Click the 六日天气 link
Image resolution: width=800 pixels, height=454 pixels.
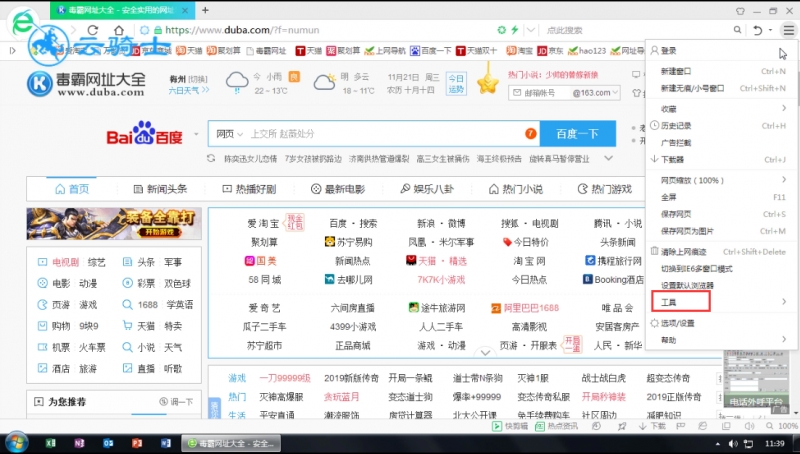189,90
